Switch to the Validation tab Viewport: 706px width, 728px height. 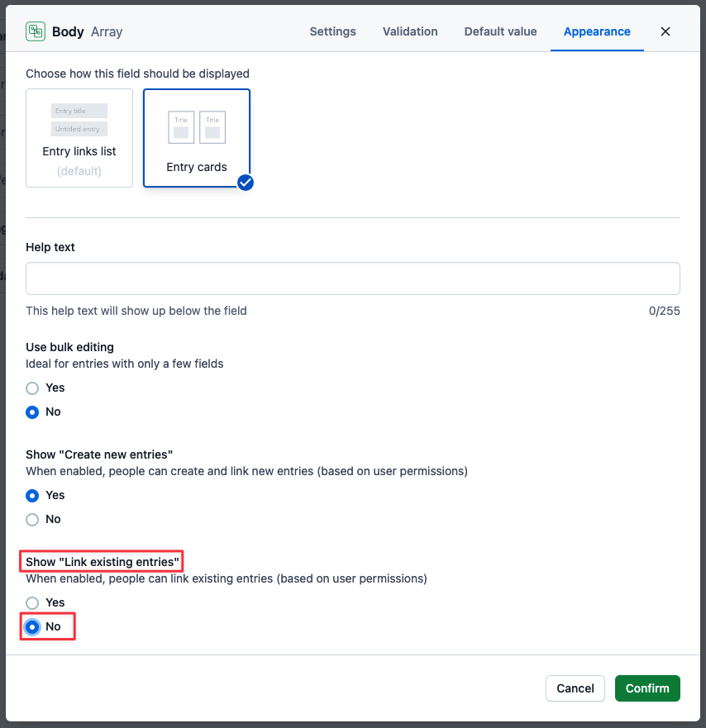[410, 31]
